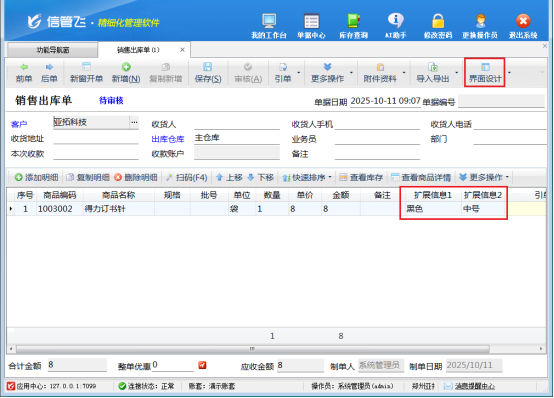Open 单据中心 document center
Screen dimensions: 554x398
(311, 25)
